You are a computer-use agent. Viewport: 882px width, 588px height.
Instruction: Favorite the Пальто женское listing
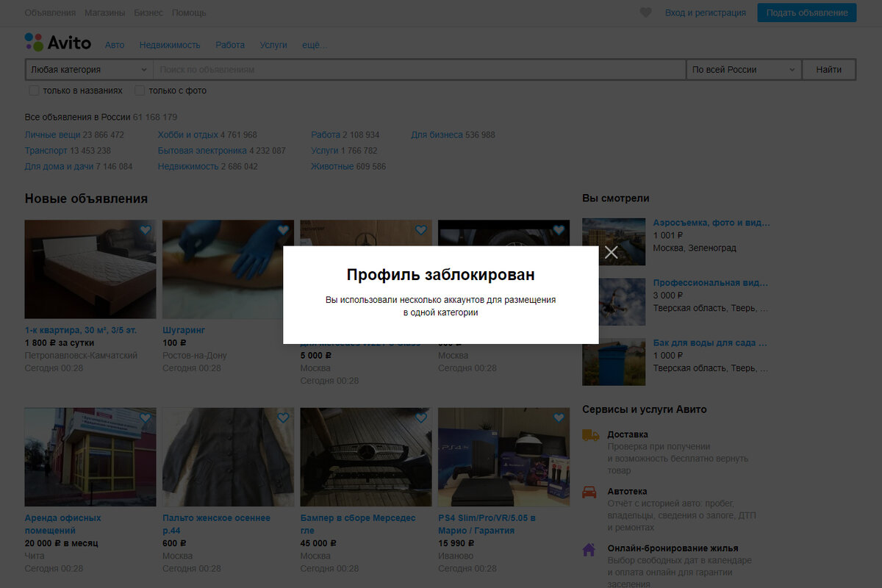tap(283, 418)
